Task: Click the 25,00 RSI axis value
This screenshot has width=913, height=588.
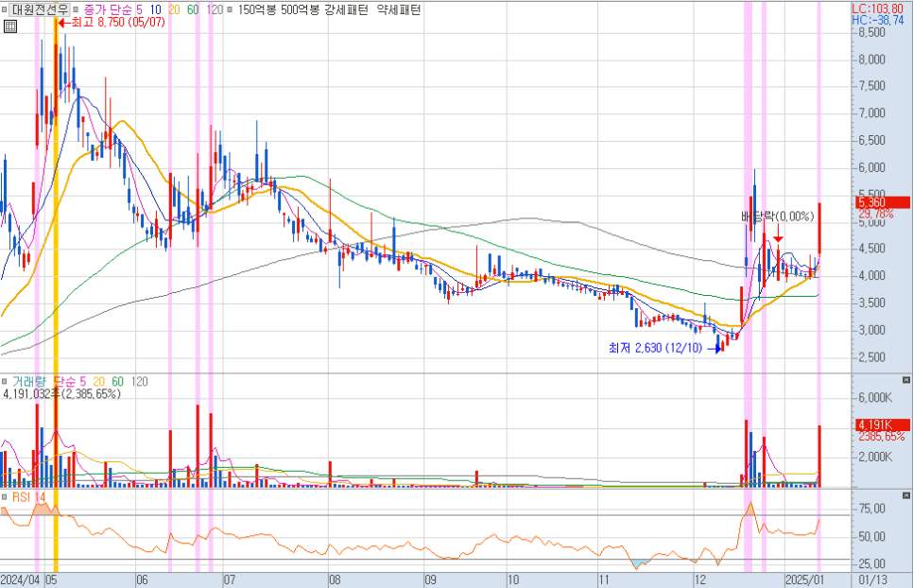Action: (872, 563)
